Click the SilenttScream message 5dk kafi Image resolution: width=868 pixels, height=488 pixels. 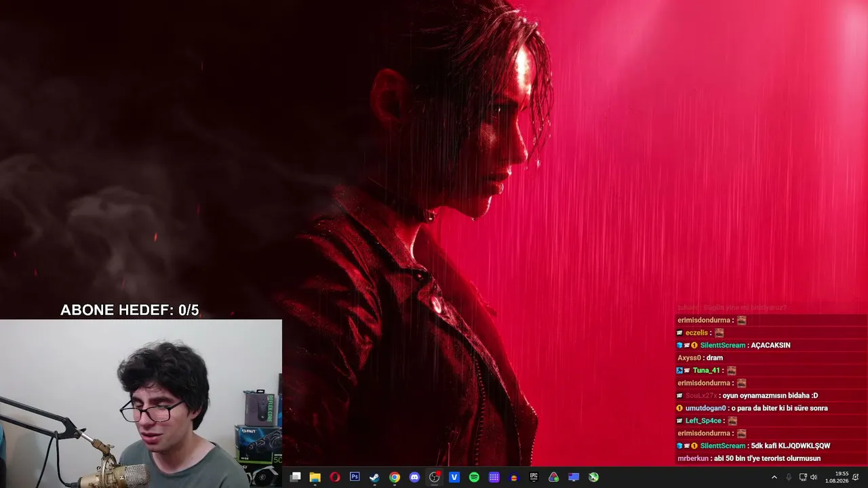point(790,446)
